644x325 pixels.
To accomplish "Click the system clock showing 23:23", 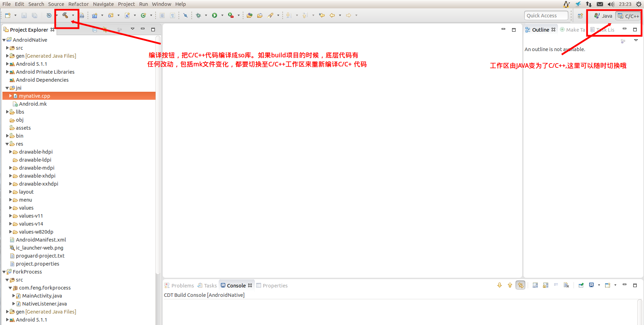I will pyautogui.click(x=625, y=4).
